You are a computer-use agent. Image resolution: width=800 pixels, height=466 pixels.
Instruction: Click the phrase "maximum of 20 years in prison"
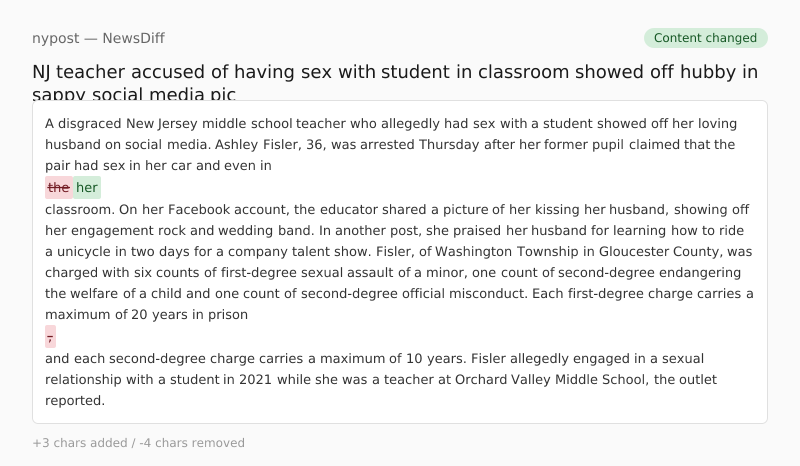[x=146, y=314]
